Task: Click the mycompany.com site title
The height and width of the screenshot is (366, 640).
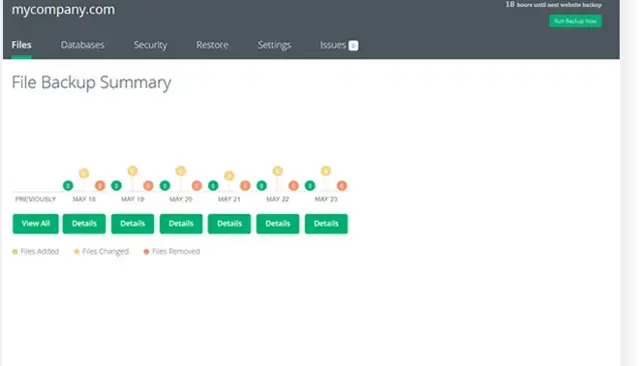Action: pyautogui.click(x=63, y=9)
